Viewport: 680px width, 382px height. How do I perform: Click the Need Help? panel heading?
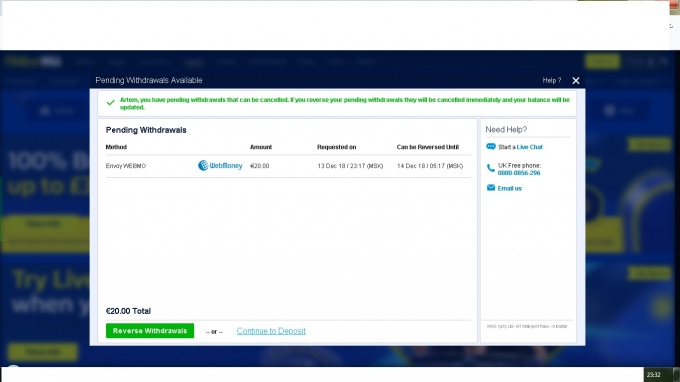506,130
